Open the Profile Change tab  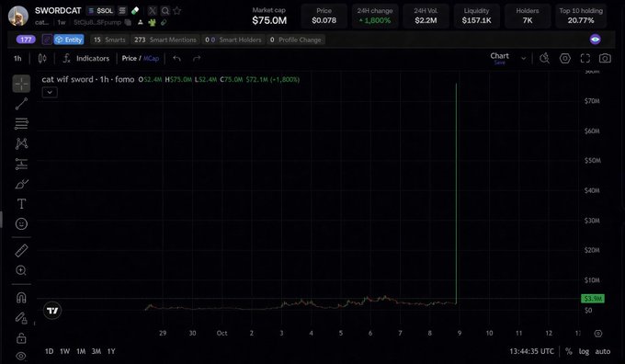point(295,40)
